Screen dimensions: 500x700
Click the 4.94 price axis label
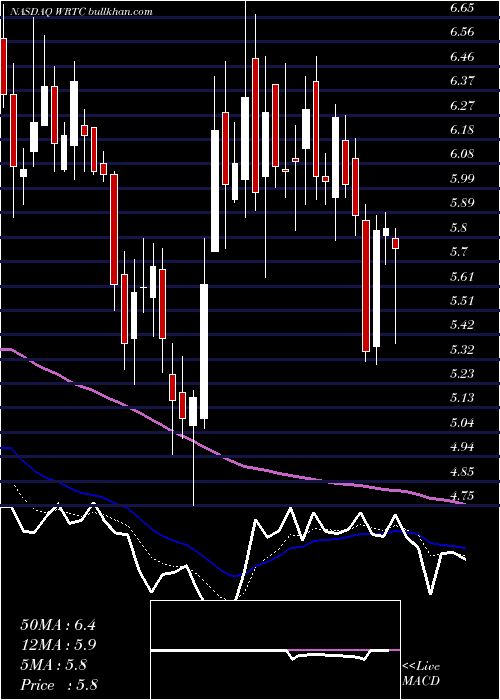click(x=462, y=446)
